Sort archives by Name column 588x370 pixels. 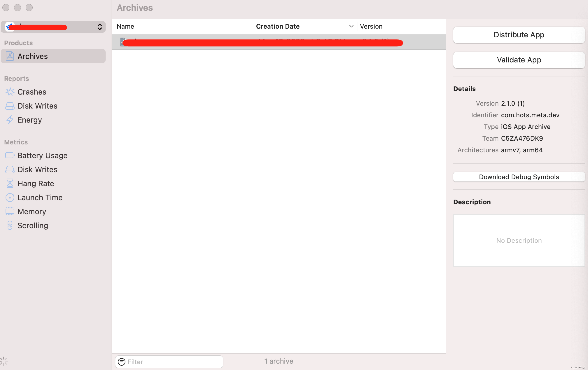click(x=125, y=26)
